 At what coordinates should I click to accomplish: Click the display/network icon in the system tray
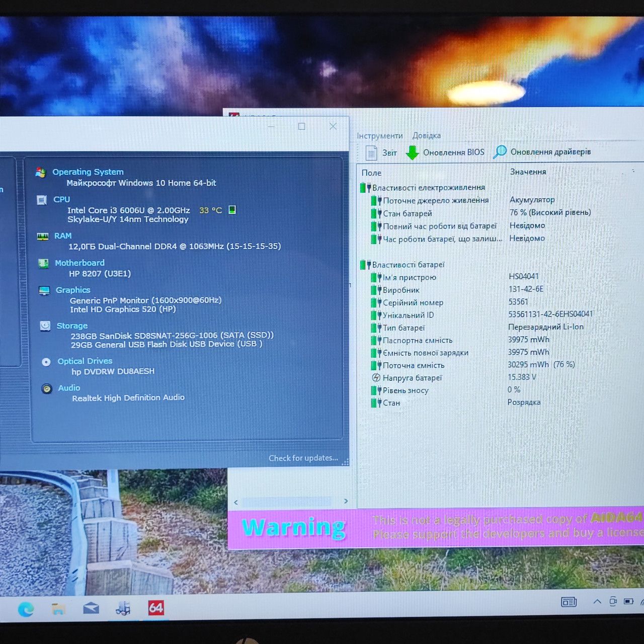[613, 601]
